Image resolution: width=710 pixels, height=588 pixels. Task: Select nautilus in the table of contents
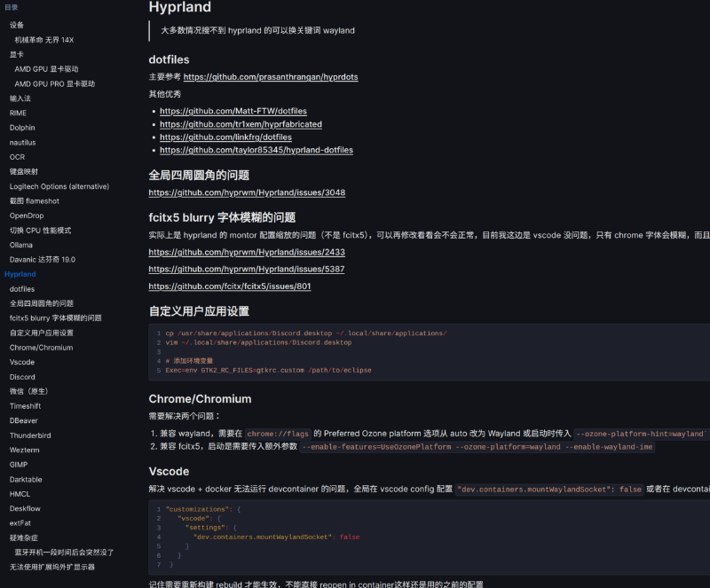(23, 142)
